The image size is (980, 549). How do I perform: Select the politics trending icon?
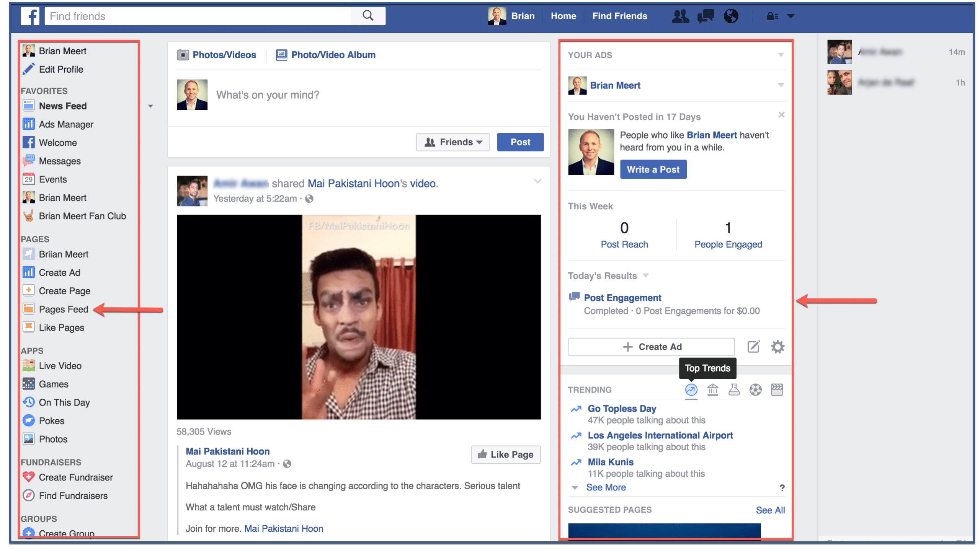712,390
